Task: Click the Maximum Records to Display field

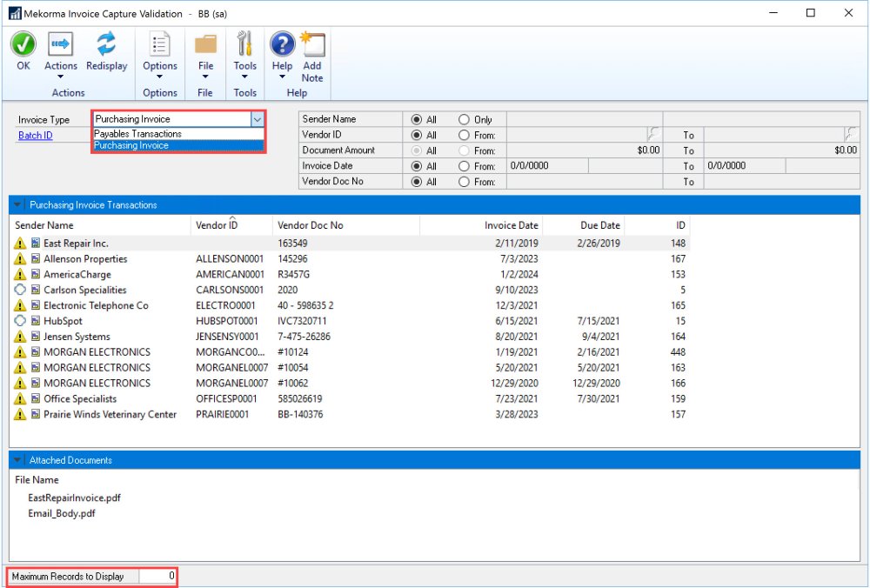Action: coord(157,576)
